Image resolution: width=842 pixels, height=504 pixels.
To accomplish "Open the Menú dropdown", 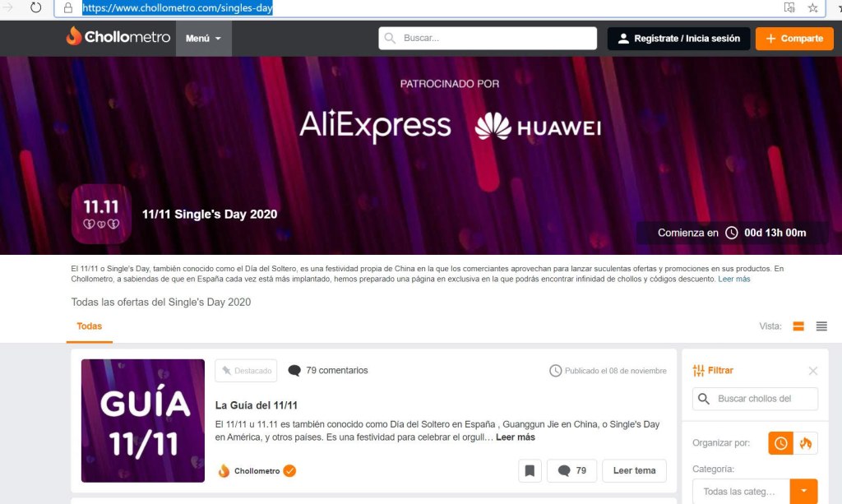I will [203, 39].
